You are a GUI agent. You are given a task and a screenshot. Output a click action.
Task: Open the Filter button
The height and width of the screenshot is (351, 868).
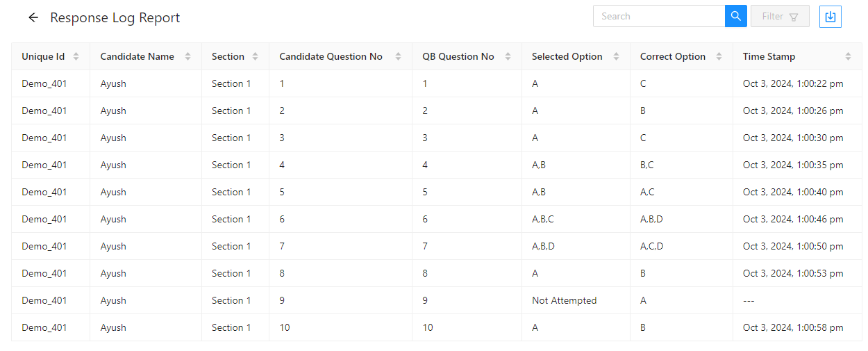(780, 16)
